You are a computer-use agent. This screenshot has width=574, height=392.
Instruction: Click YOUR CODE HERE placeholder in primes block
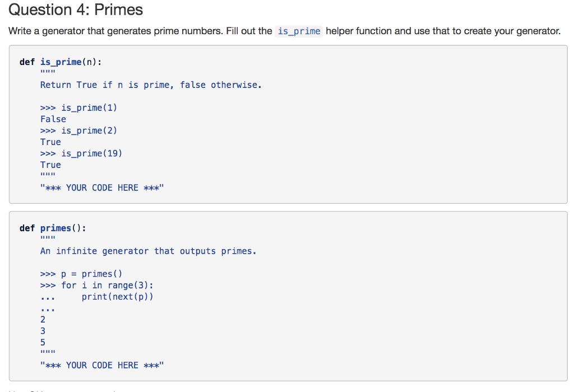click(x=102, y=365)
